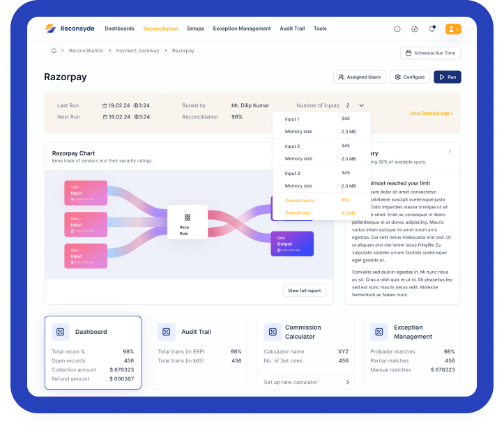Image resolution: width=504 pixels, height=437 pixels.
Task: Select the Exception Management card title
Action: pyautogui.click(x=413, y=332)
